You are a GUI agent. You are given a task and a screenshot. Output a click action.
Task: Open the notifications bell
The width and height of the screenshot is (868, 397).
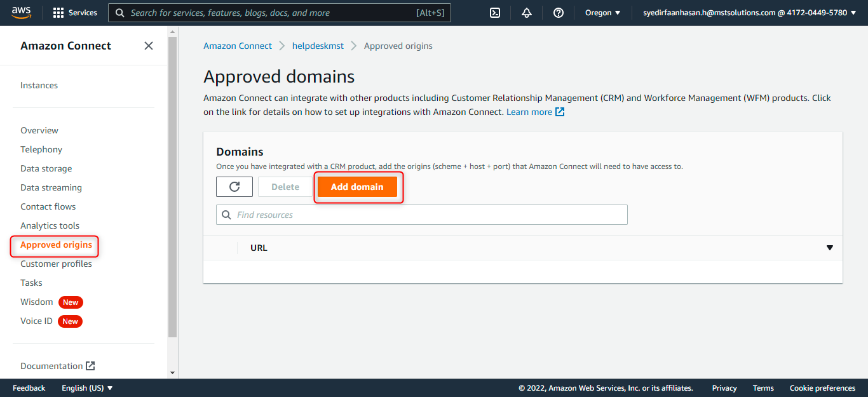[x=527, y=13]
